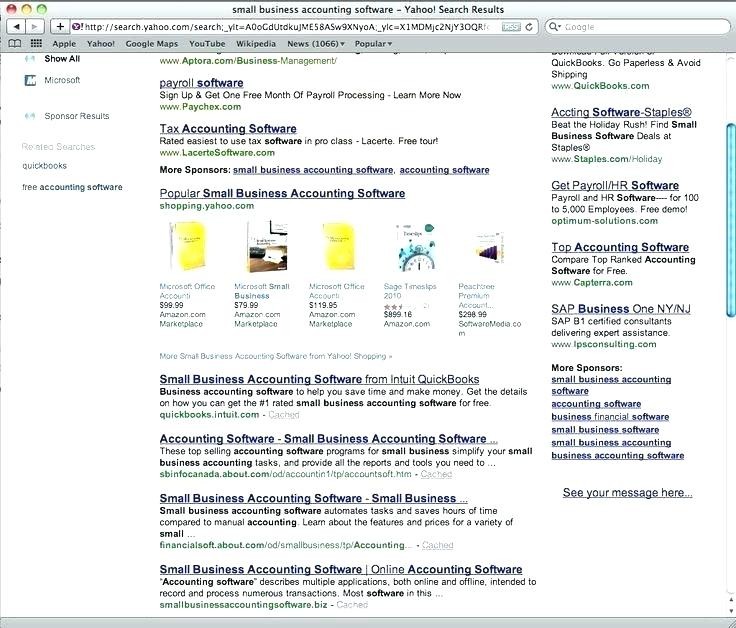Click the browser back arrow button
736x628 pixels.
pyautogui.click(x=14, y=26)
